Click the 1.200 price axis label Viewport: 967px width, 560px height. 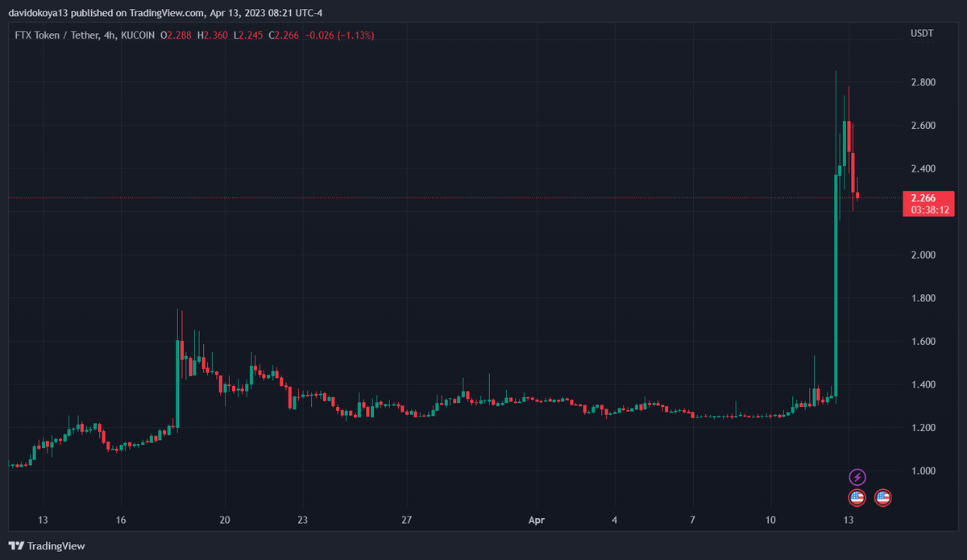[923, 428]
